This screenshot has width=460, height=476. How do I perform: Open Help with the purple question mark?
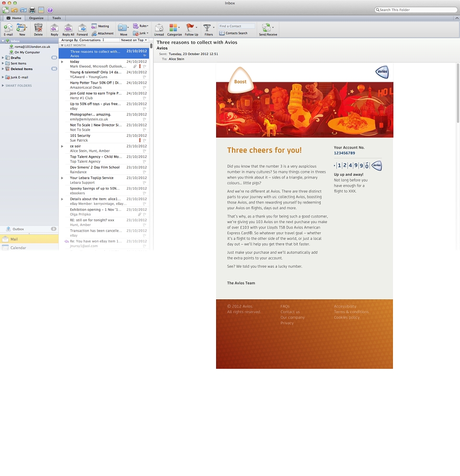click(x=50, y=10)
